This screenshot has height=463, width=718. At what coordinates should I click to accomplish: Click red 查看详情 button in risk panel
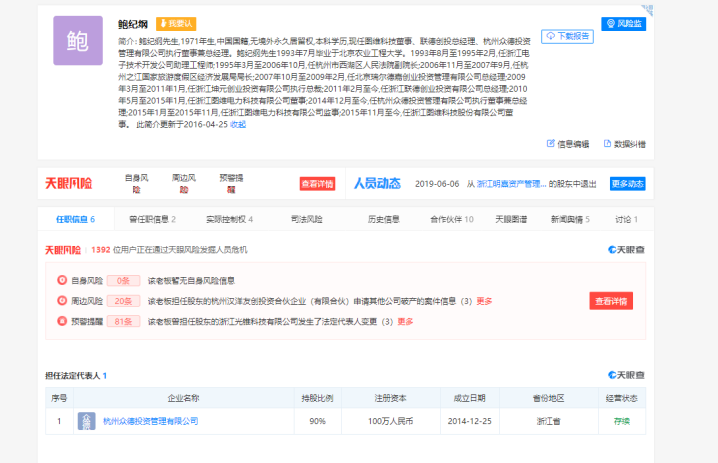(611, 301)
